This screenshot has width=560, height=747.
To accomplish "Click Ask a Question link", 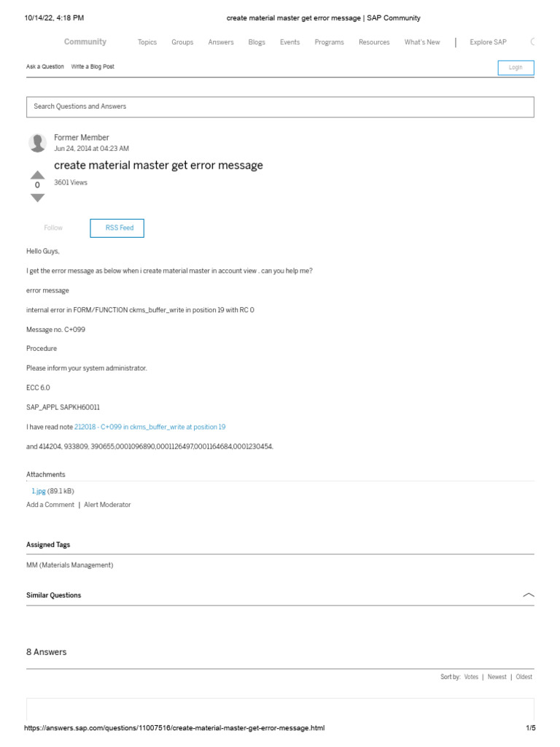I will click(45, 66).
